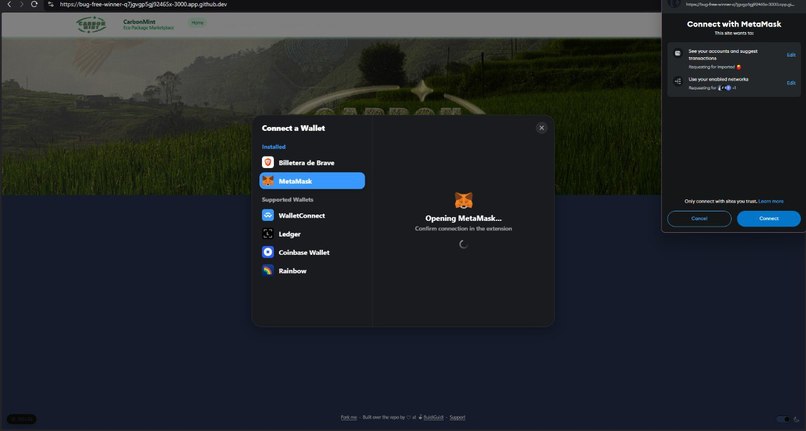Viewport: 806px width, 431px height.
Task: Edit enabled networks permission in MetaMask
Action: (791, 83)
